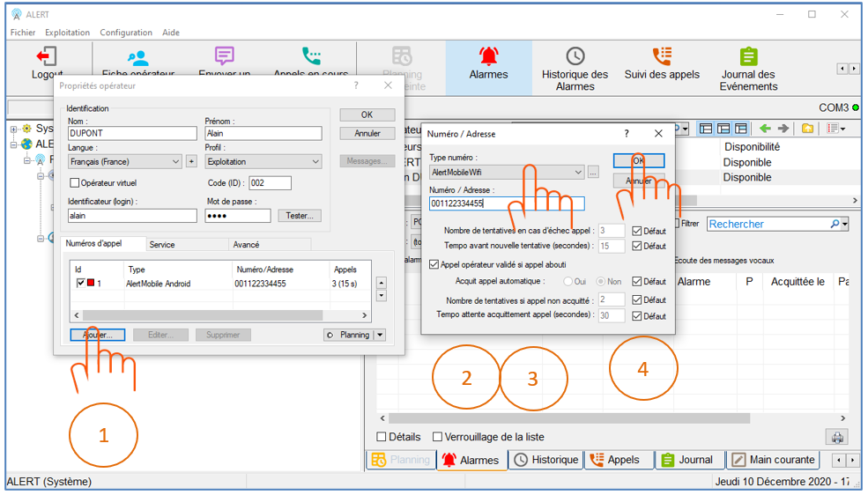Click the Ajouter button
Viewport: 868px width, 495px height.
(97, 335)
